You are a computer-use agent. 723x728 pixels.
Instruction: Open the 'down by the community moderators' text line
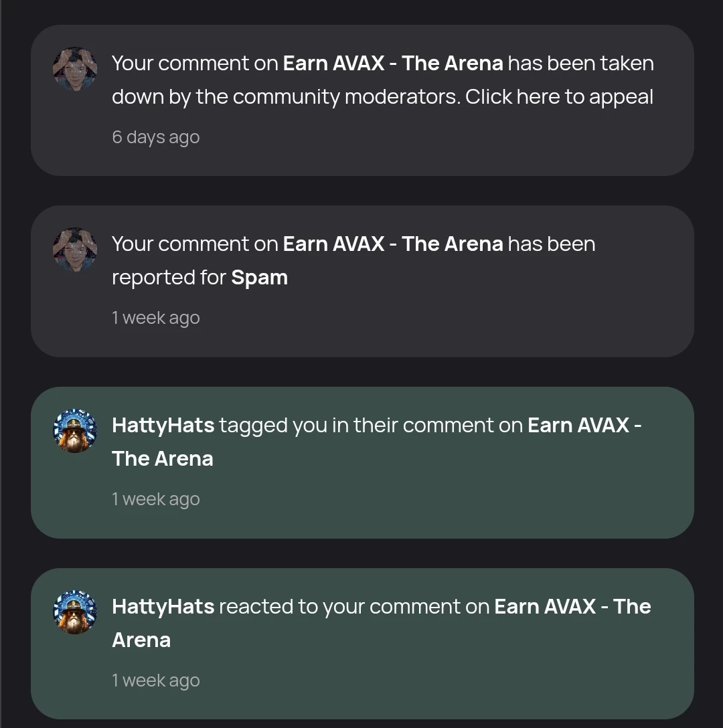(287, 97)
